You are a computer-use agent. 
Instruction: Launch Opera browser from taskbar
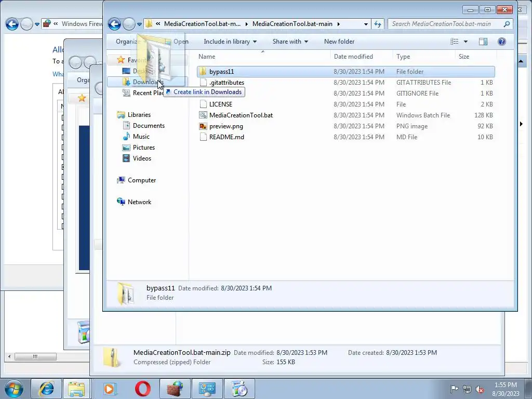[x=142, y=389]
